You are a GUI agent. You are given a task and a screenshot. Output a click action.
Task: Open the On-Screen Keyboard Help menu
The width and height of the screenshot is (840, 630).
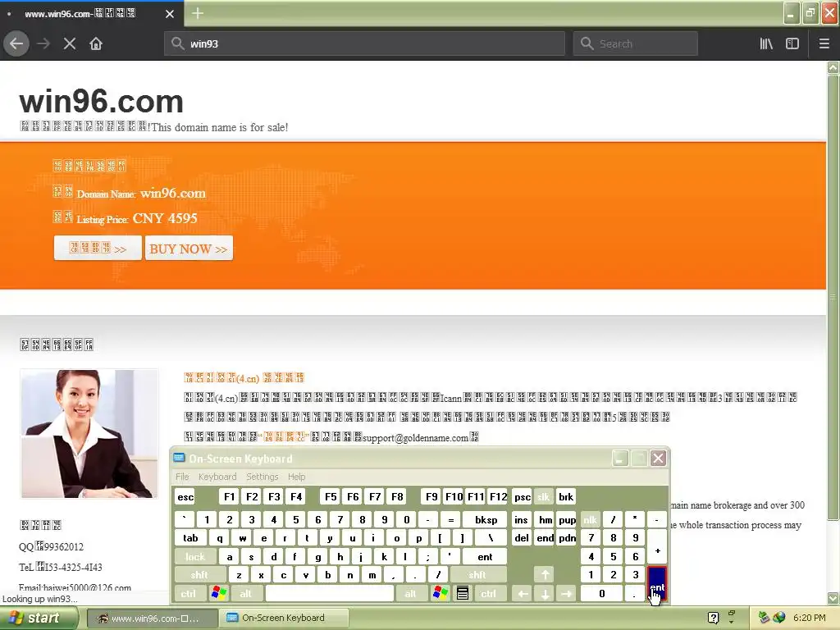pyautogui.click(x=296, y=477)
